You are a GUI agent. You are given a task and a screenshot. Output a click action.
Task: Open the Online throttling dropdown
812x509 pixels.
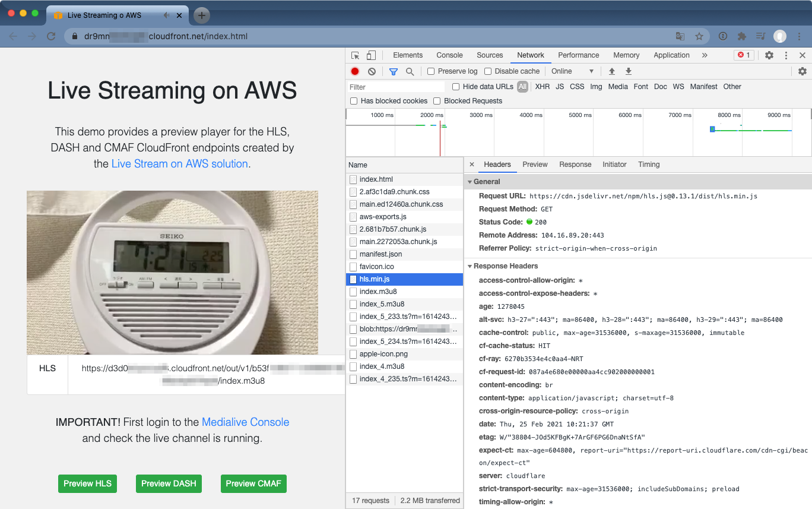572,71
